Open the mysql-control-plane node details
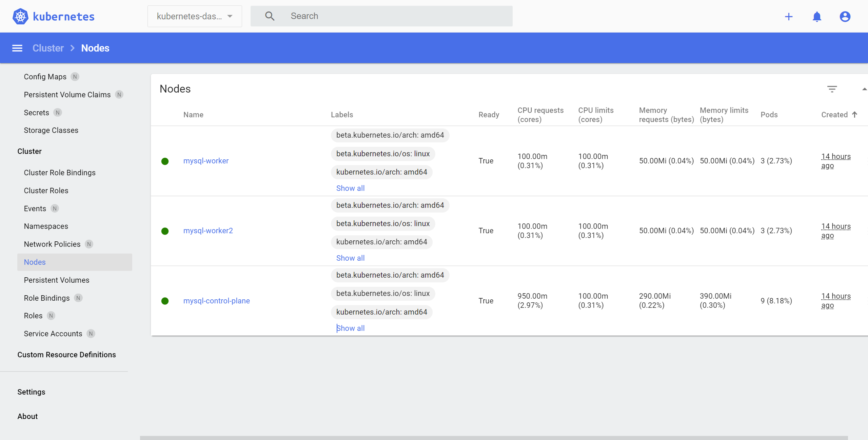The image size is (868, 440). point(217,301)
